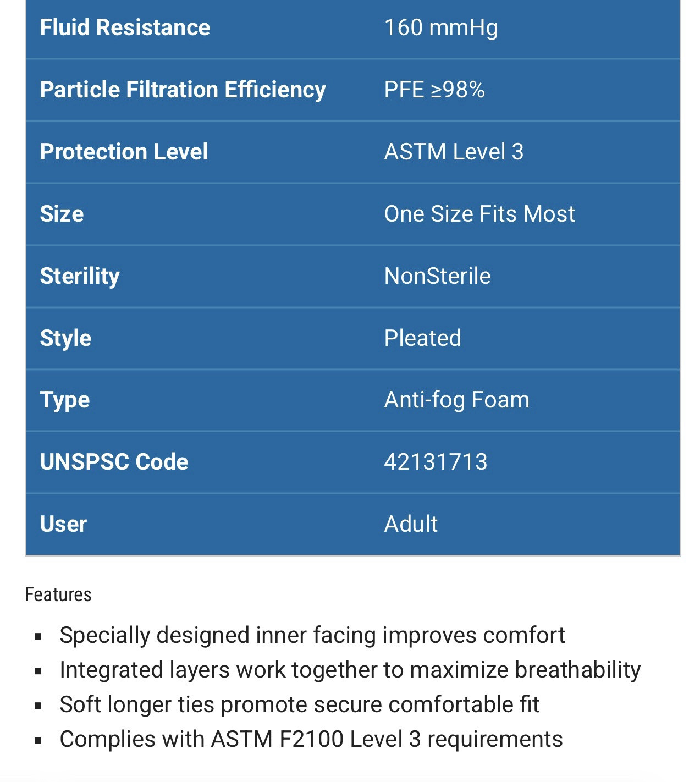Click the Soft longer ties feature text
This screenshot has width=700, height=782.
point(299,704)
